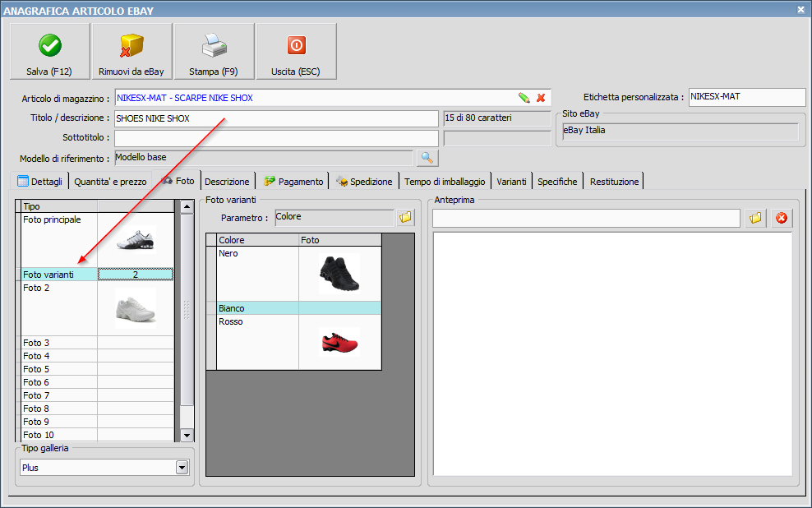Image resolution: width=812 pixels, height=508 pixels.
Task: Click Nero black shoe thumbnail
Action: tap(339, 274)
